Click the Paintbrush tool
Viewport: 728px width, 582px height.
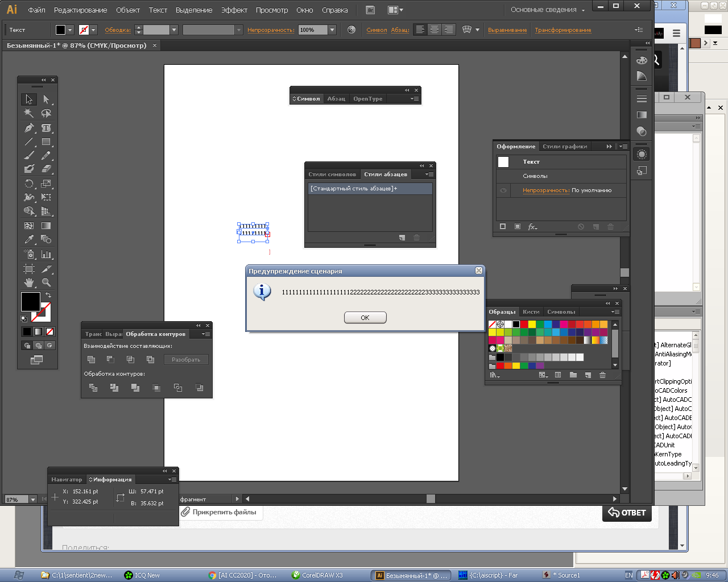point(29,155)
